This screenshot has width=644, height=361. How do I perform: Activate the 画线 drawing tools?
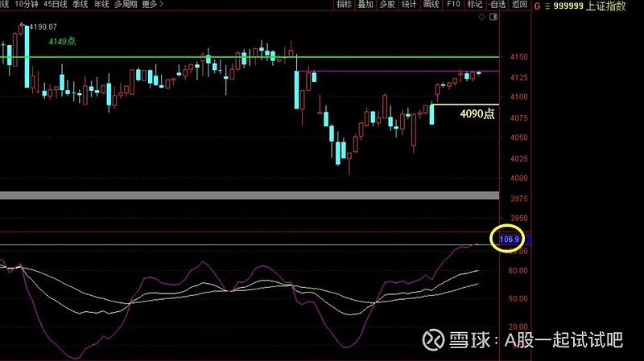coord(431,4)
